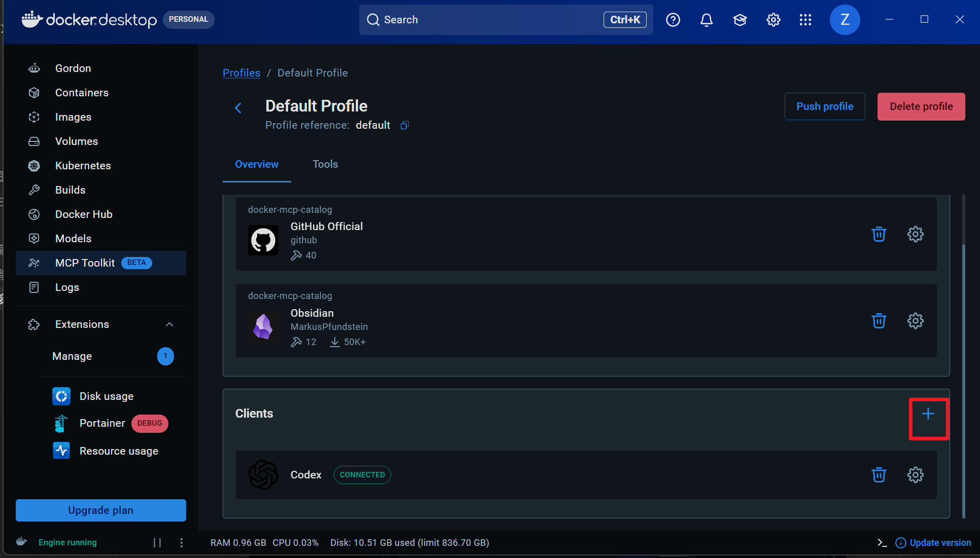Launch Portainer extension icon
The height and width of the screenshot is (558, 980).
[61, 423]
